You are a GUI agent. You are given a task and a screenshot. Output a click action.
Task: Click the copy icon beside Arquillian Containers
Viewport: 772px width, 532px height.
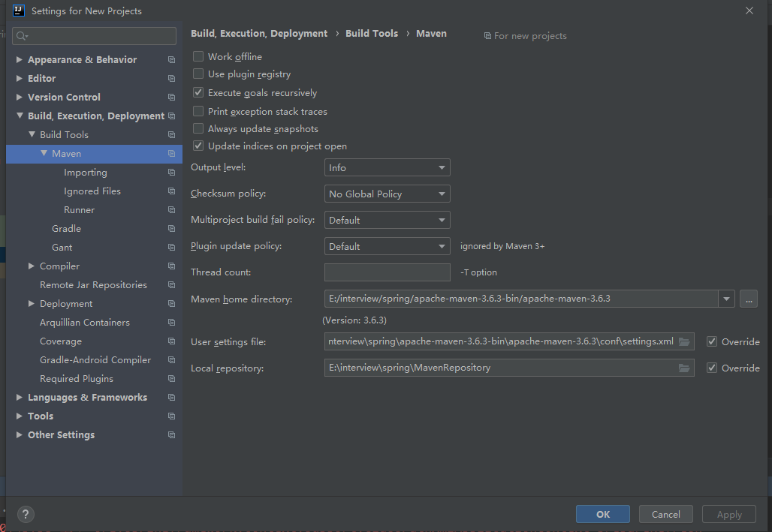point(171,323)
